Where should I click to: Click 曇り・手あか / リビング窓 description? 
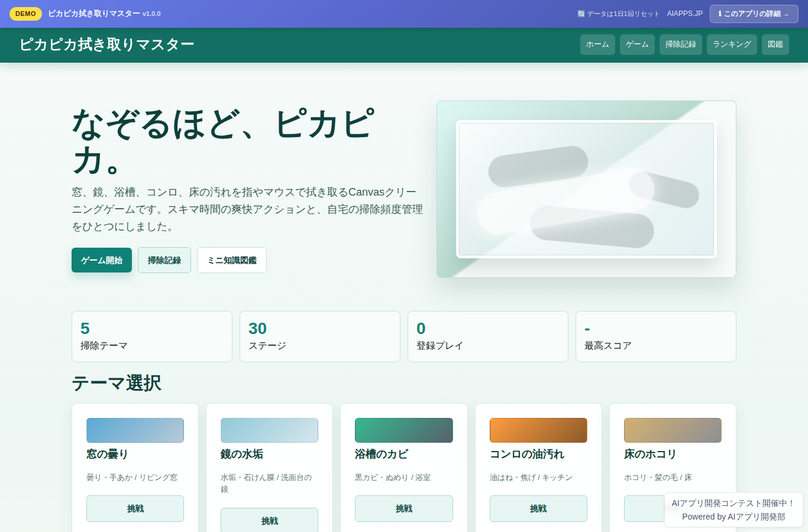[x=132, y=477]
